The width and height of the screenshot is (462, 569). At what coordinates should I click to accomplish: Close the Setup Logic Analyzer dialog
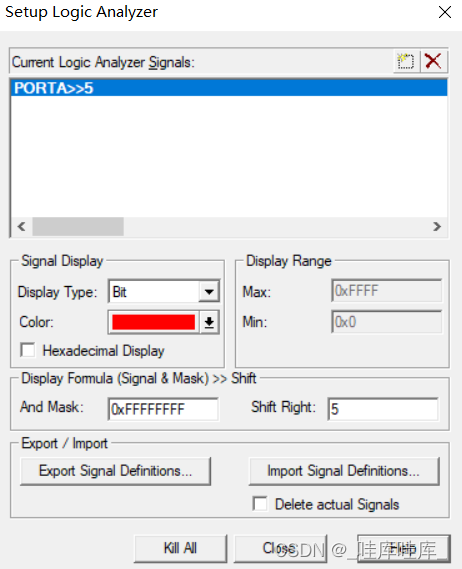click(445, 12)
